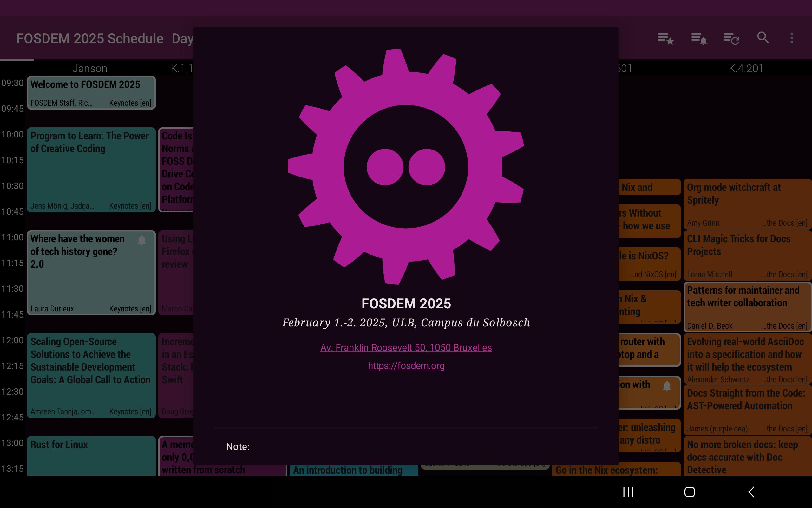Open Where have the women of tech session

point(91,272)
